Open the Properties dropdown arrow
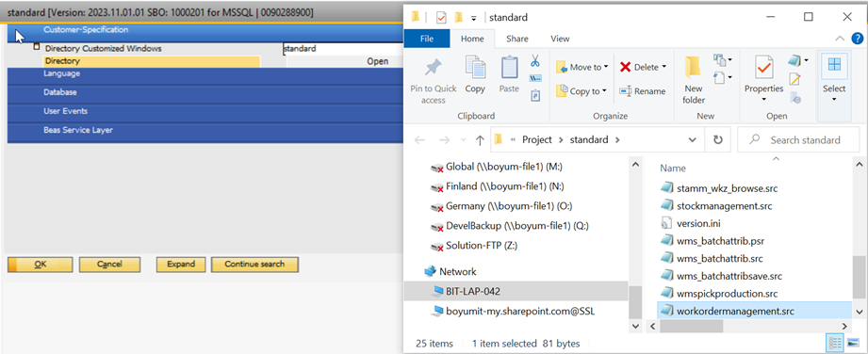 pyautogui.click(x=764, y=100)
